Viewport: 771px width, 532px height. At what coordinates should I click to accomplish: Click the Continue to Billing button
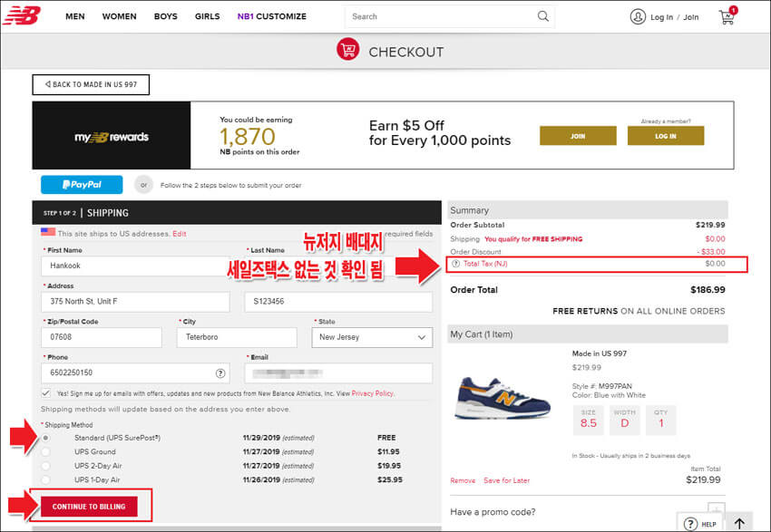(x=89, y=507)
